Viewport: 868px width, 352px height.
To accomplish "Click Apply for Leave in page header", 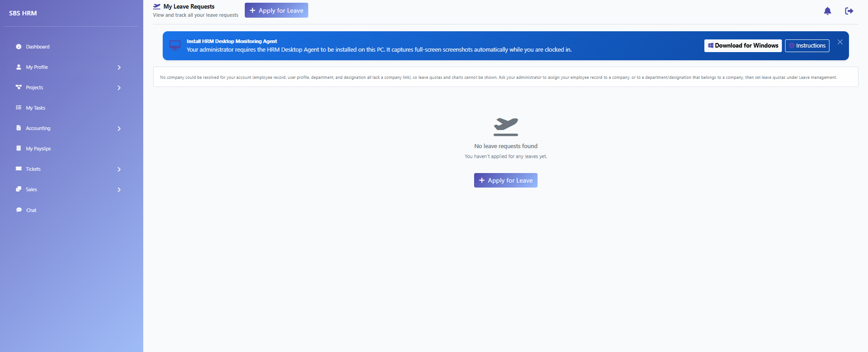I will 276,10.
